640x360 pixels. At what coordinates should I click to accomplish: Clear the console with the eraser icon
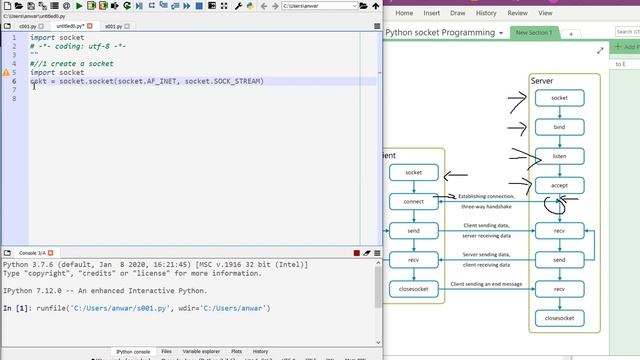pos(367,253)
